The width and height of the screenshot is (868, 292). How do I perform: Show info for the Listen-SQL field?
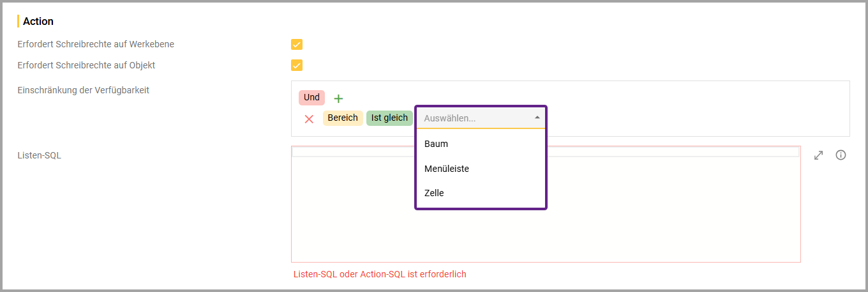pos(841,155)
